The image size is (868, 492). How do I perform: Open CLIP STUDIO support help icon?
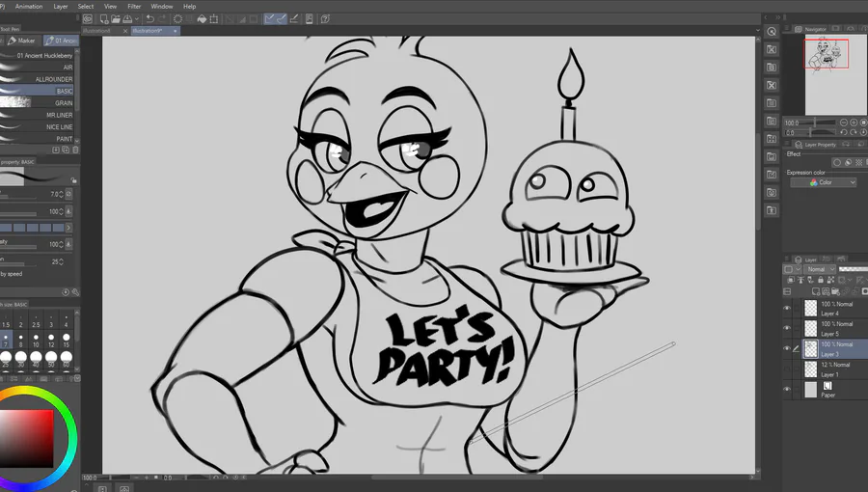326,19
